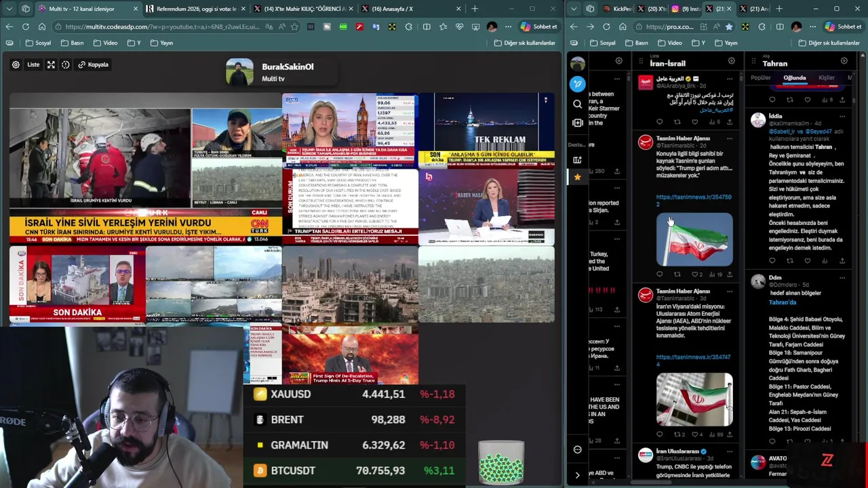This screenshot has height=488, width=868.
Task: Select Haber Masası anchor stream tile
Action: pyautogui.click(x=486, y=206)
